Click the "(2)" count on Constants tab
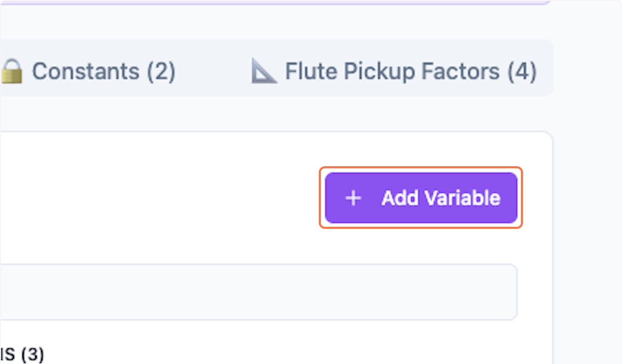The width and height of the screenshot is (622, 364). point(160,71)
